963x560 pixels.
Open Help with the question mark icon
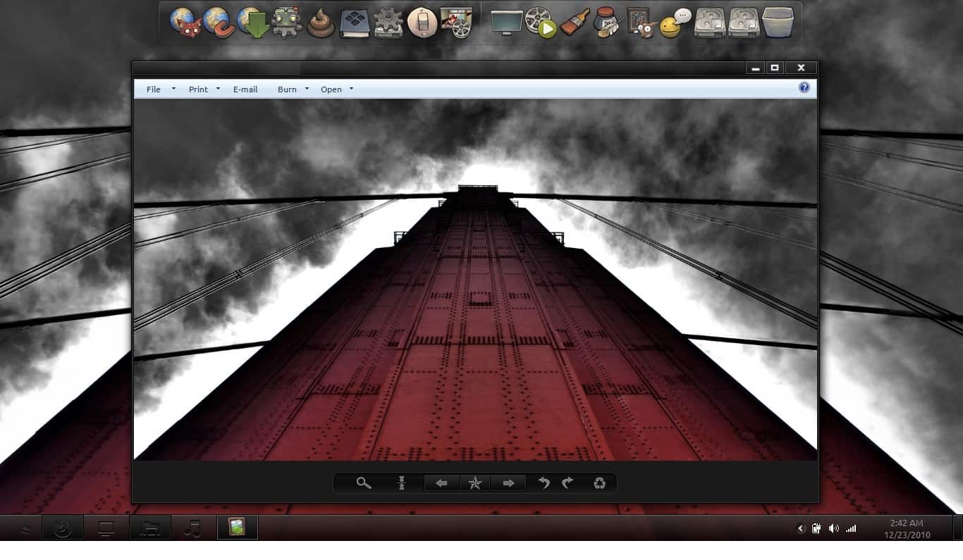pyautogui.click(x=804, y=87)
